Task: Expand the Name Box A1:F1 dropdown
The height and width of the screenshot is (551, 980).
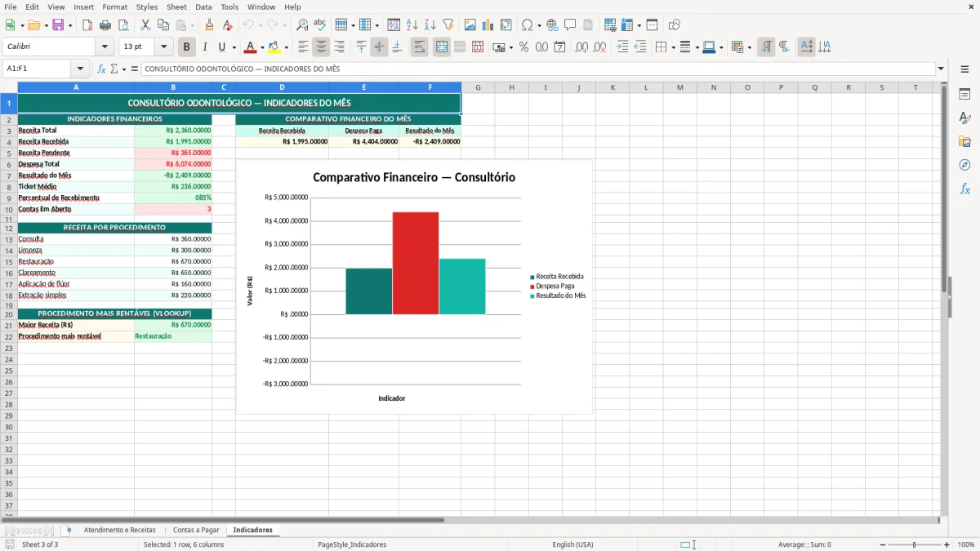Action: coord(80,69)
